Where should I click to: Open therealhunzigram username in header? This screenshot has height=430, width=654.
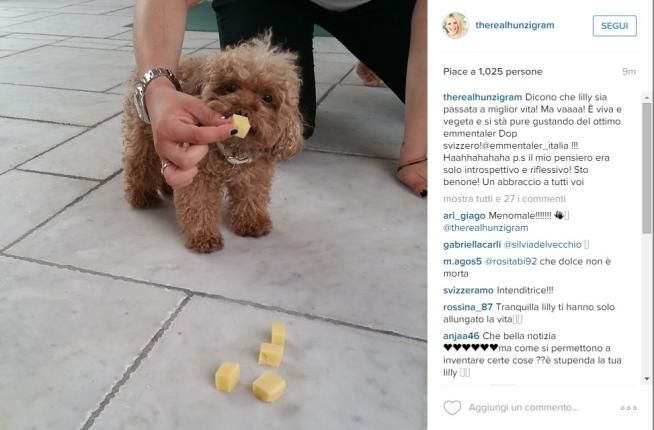515,25
